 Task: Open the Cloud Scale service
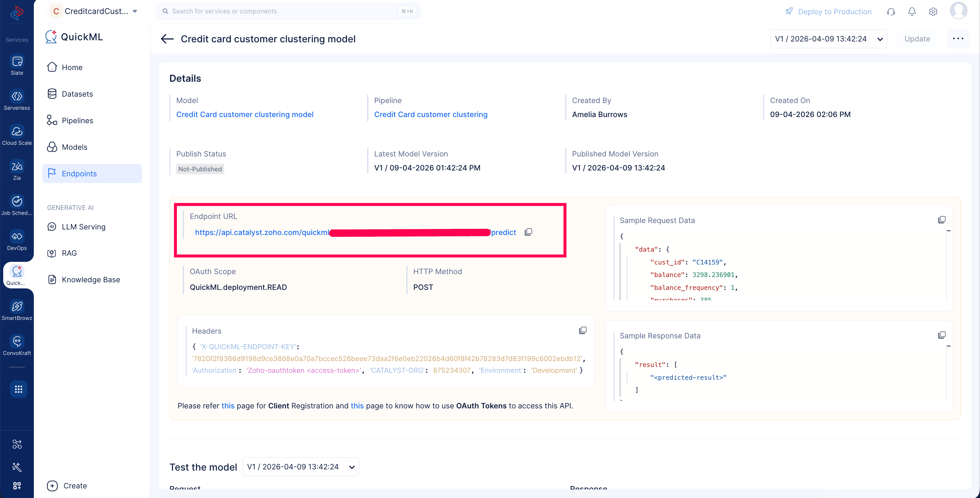(17, 135)
